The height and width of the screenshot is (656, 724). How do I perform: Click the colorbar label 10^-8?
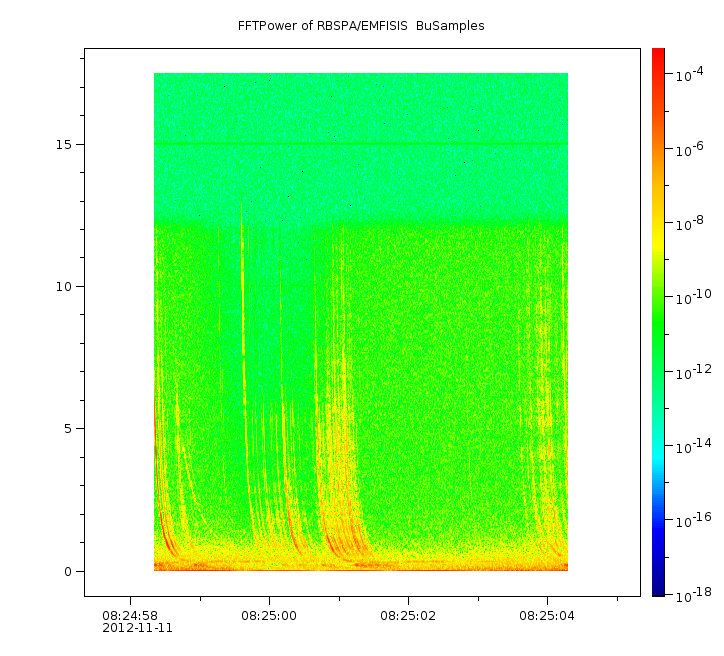690,223
